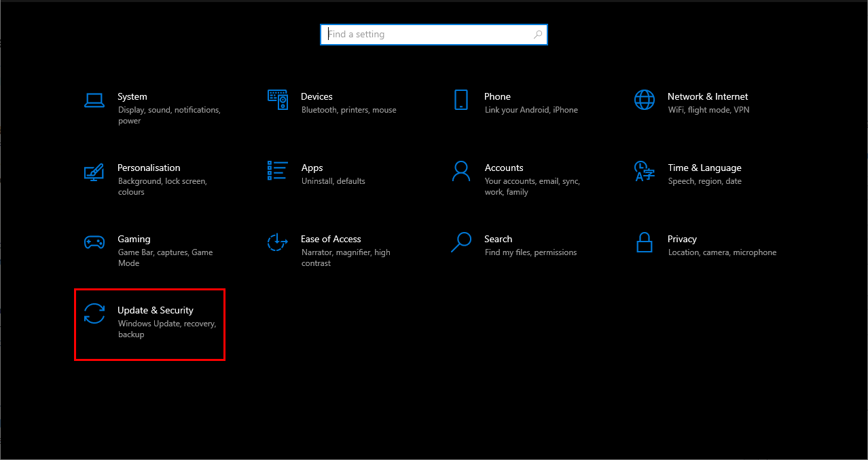Screen dimensions: 868x460
Task: Click the Privacy padlock icon
Action: [644, 242]
